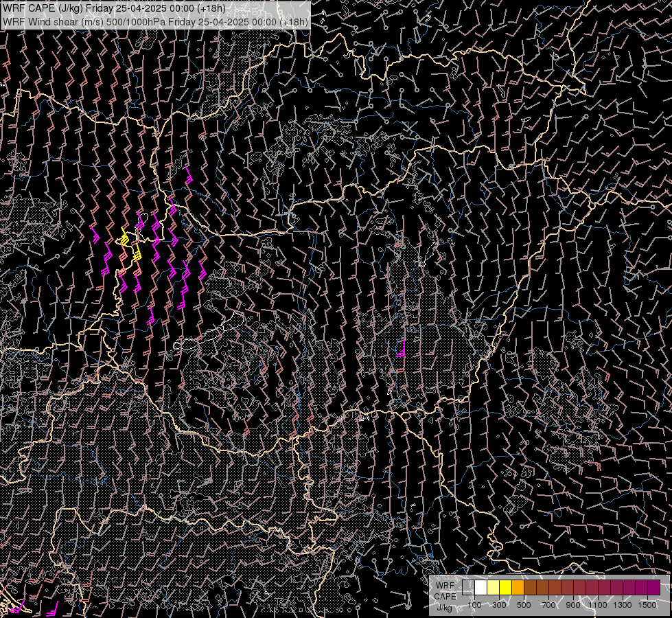
Task: Click the 500 legend tick label
Action: [524, 605]
